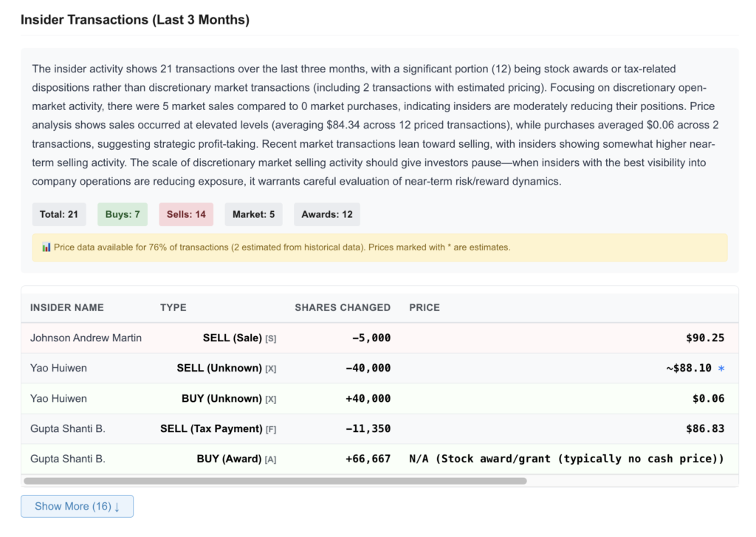Click the SELL (Sale) [S] type cell
The image size is (756, 537).
point(240,338)
